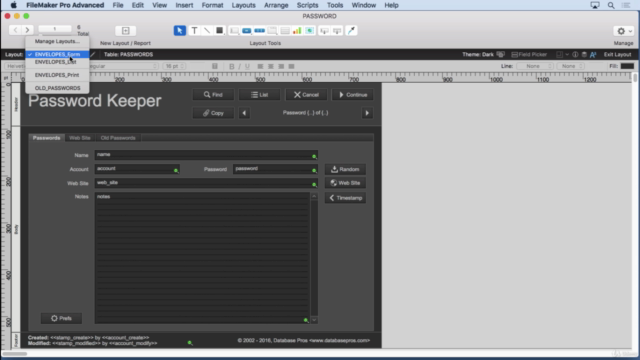Screen dimensions: 640x360
Task: Switch to the Old Passwords tab
Action: (118, 138)
